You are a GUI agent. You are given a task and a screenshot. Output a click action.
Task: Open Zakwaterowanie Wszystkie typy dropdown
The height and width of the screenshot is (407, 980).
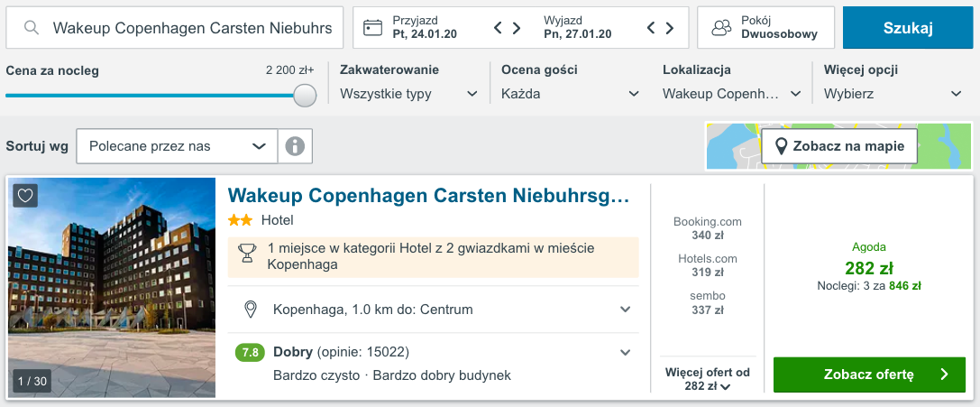click(408, 94)
